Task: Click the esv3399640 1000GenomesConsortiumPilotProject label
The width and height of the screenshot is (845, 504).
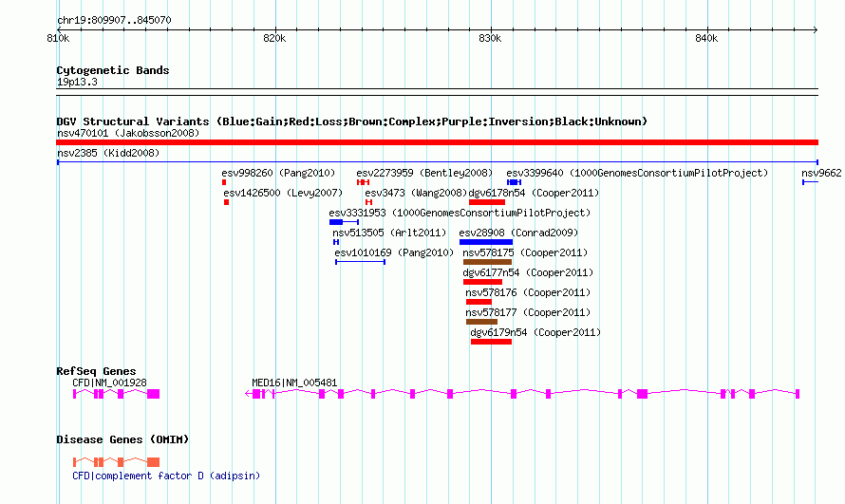Action: point(637,173)
